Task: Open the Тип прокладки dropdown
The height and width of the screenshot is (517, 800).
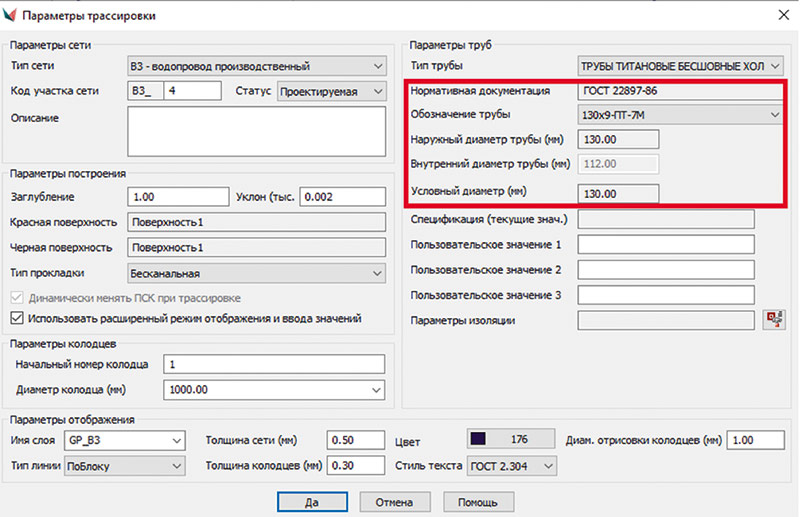Action: click(256, 273)
